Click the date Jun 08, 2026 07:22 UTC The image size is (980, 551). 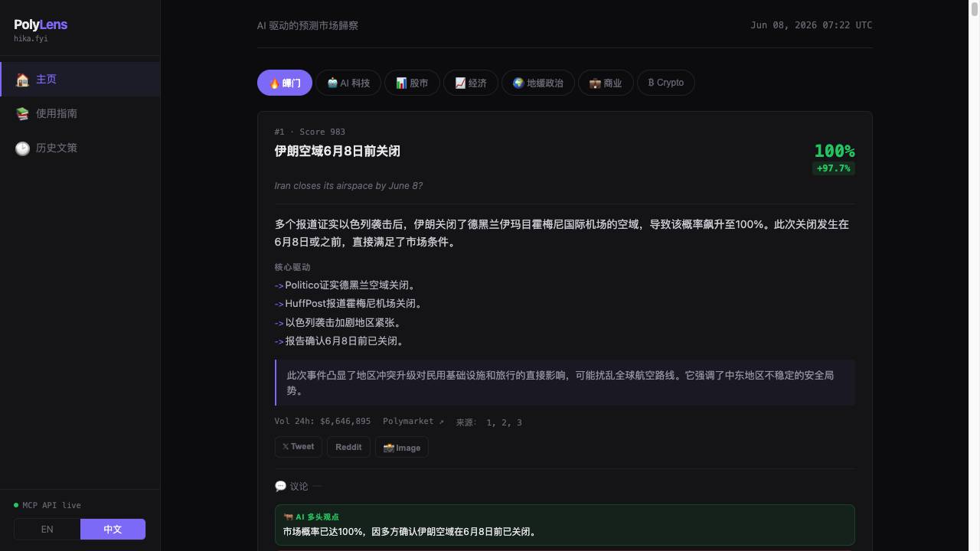pyautogui.click(x=812, y=25)
